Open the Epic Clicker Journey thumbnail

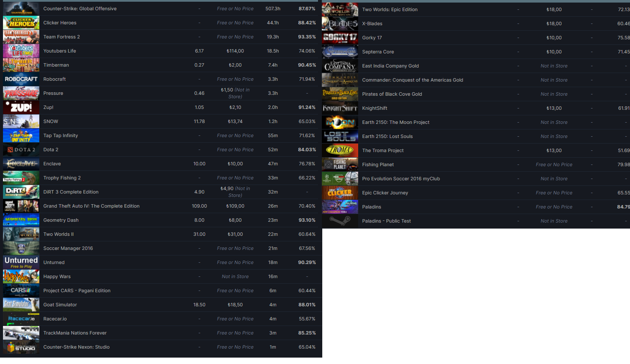coord(340,193)
